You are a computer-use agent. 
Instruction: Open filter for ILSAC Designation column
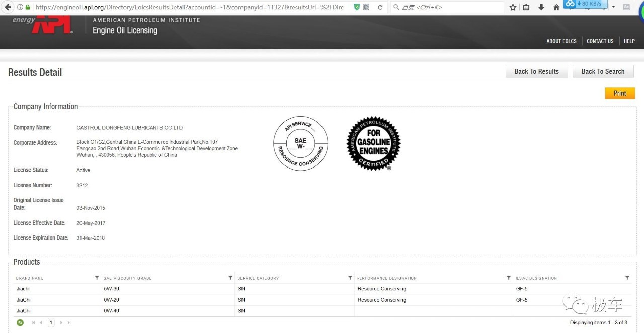(627, 278)
